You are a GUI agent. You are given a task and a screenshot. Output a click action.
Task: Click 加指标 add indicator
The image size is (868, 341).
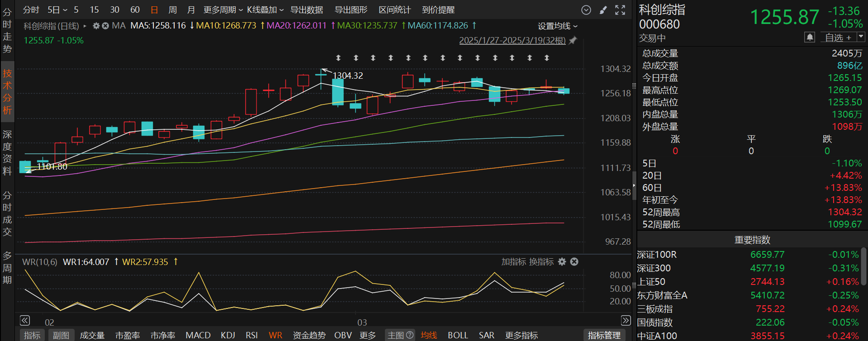(x=514, y=261)
